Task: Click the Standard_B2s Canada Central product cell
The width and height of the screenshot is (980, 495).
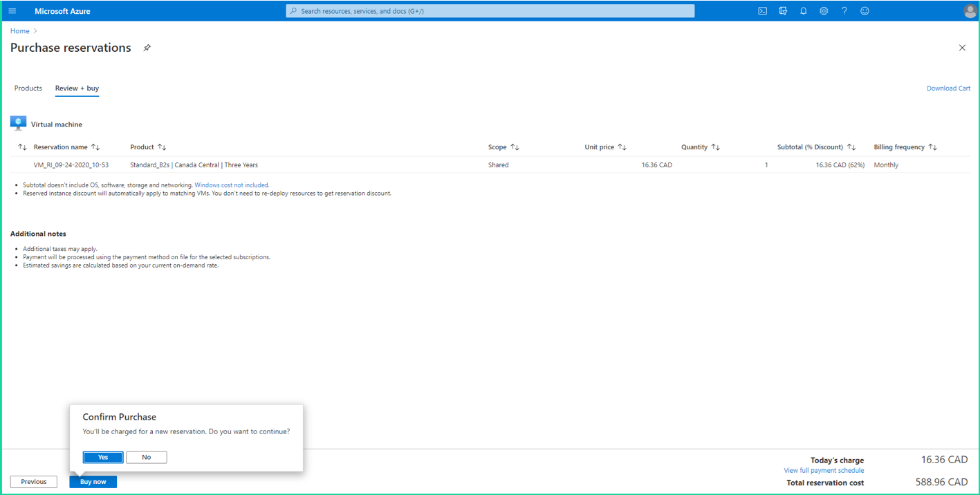Action: coord(194,165)
